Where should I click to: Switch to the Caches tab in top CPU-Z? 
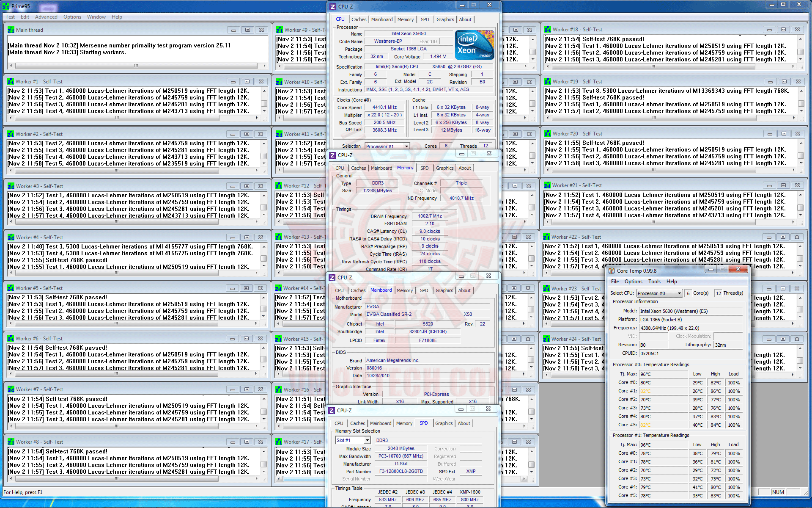coord(359,19)
